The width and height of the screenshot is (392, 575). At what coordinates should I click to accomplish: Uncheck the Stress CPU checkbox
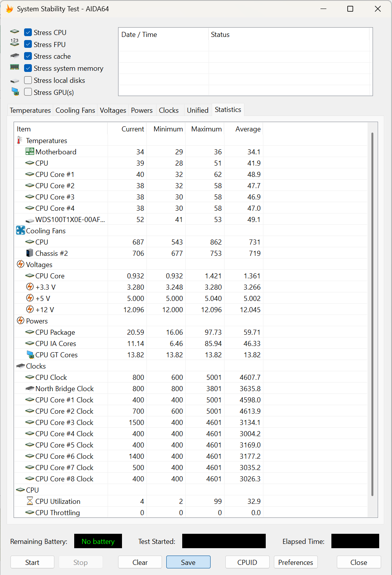tap(28, 32)
